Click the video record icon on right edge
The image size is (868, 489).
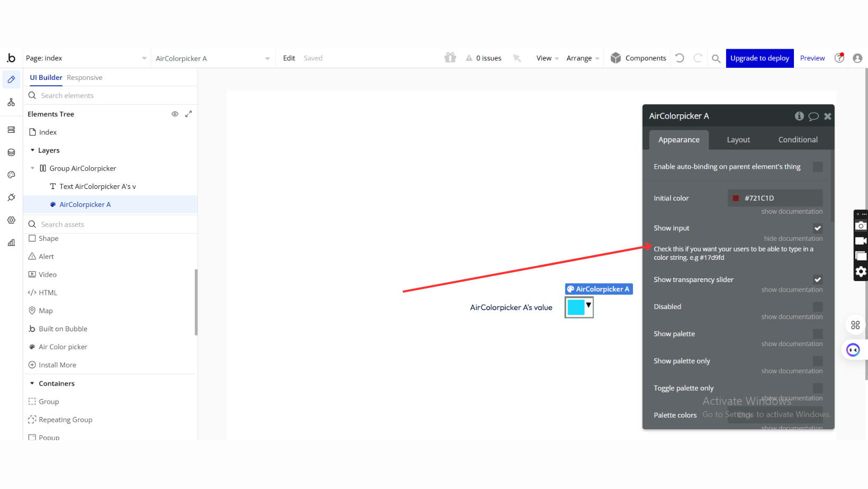[861, 241]
